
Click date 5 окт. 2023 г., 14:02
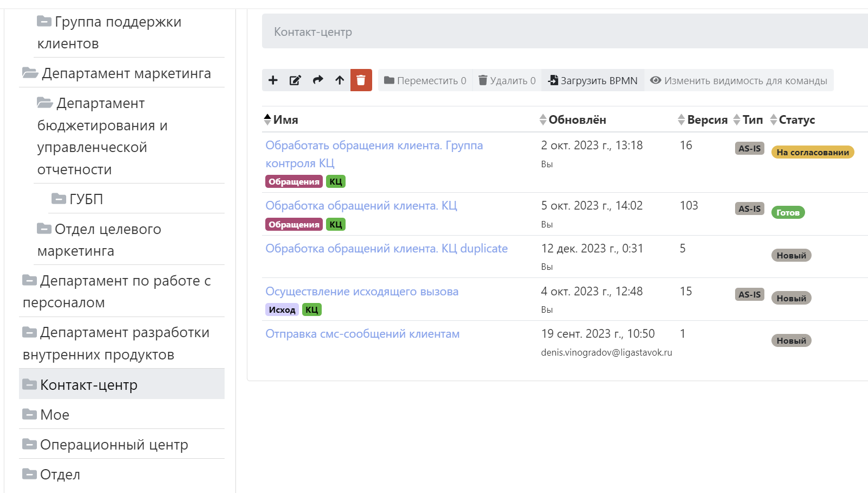click(x=592, y=205)
